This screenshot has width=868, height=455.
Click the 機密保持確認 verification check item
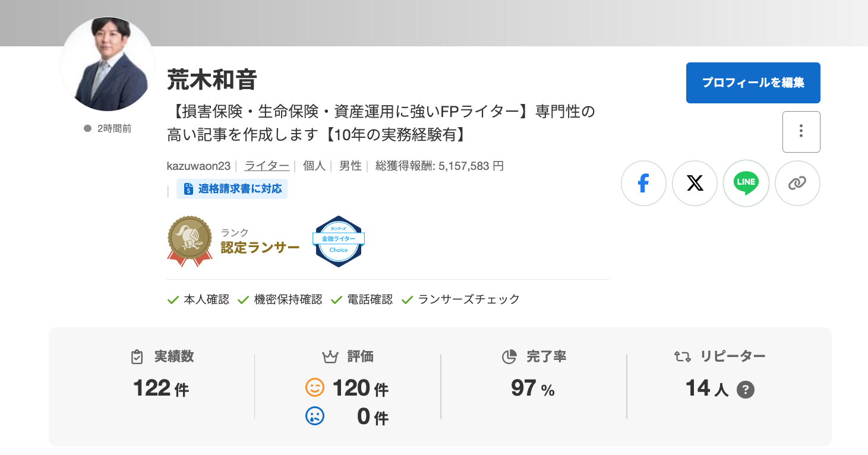280,299
